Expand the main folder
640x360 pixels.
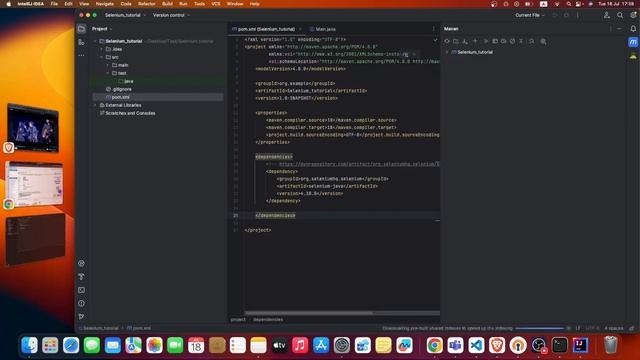click(x=108, y=65)
